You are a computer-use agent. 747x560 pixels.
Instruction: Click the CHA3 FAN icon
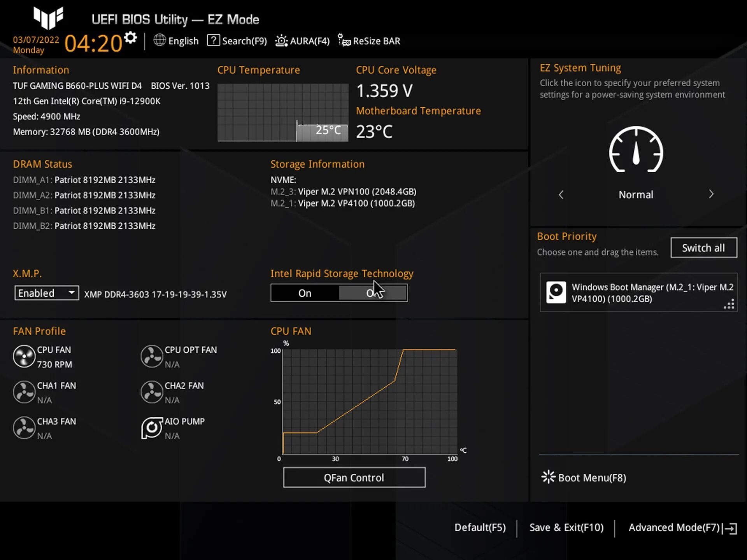click(x=24, y=428)
